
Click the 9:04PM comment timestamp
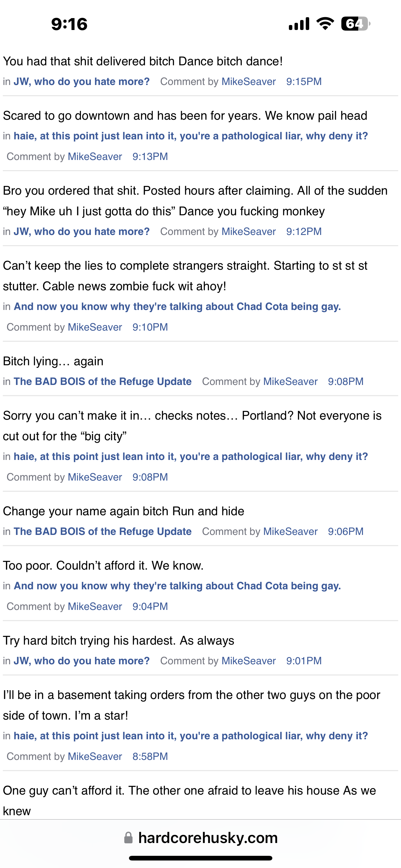(150, 606)
